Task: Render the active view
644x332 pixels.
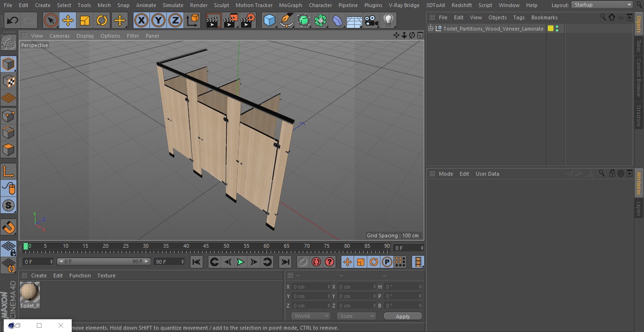Action: 214,21
